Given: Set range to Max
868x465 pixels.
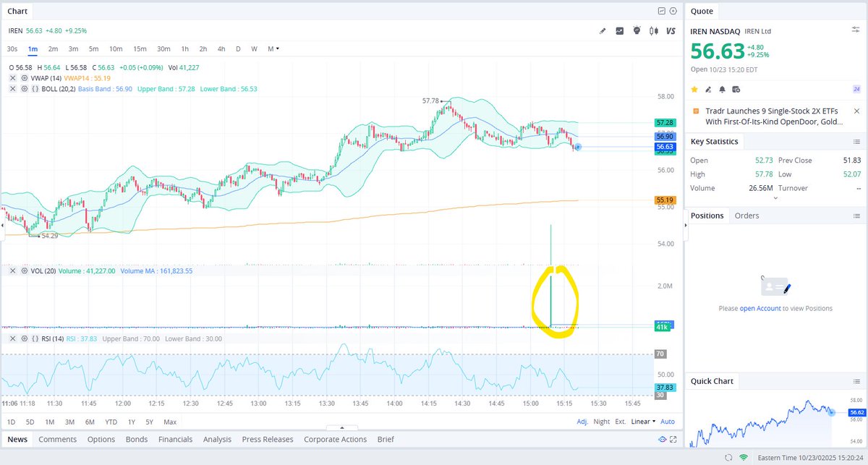Looking at the screenshot, I should (170, 421).
